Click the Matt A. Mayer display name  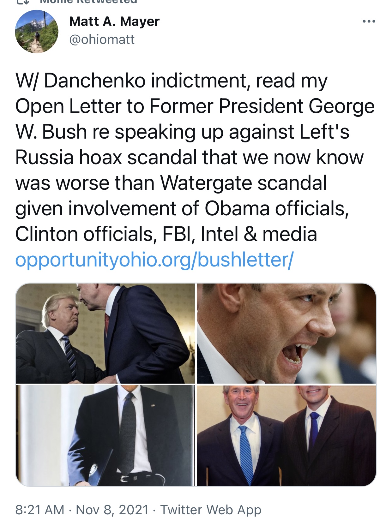point(114,21)
